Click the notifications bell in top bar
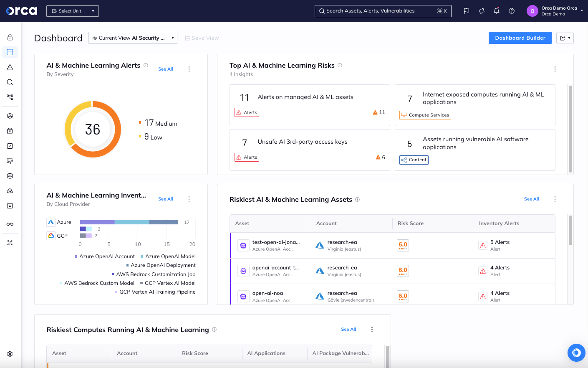 496,11
